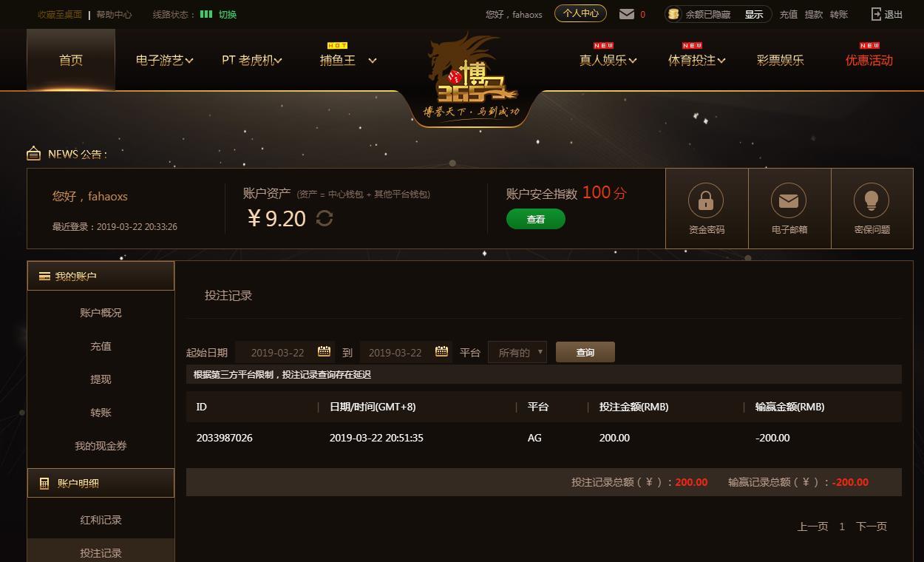Open the start date calendar icon

(x=324, y=351)
